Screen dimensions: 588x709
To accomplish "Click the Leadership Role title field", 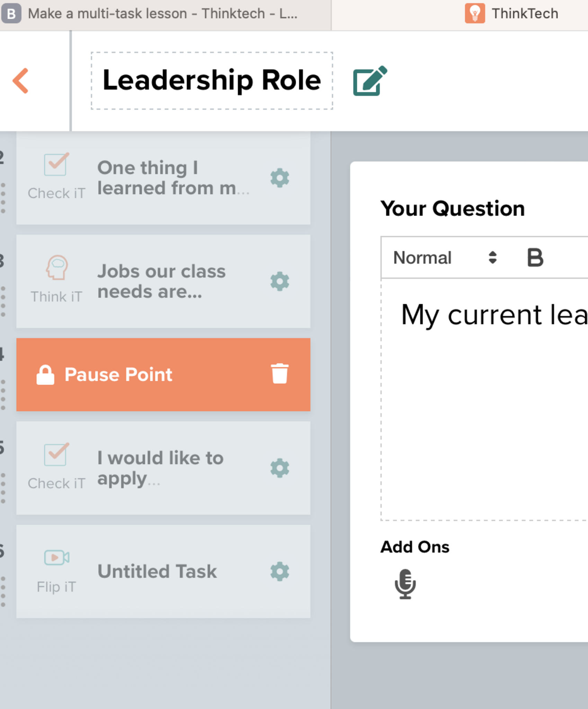I will coord(212,81).
